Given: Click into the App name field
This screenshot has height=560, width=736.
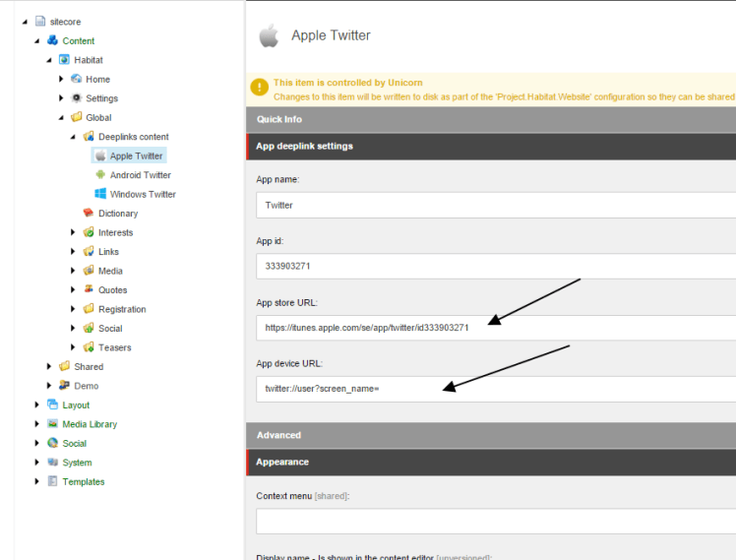Looking at the screenshot, I should pyautogui.click(x=492, y=206).
